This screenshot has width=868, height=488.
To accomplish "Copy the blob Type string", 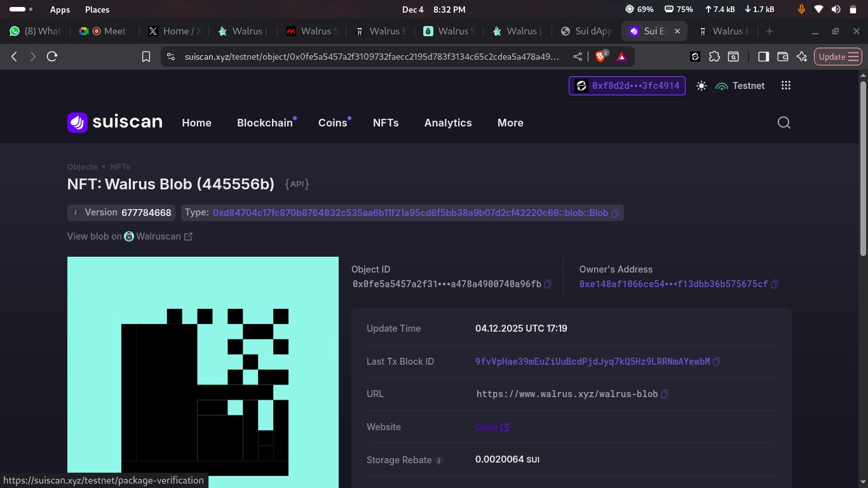I will tap(615, 213).
